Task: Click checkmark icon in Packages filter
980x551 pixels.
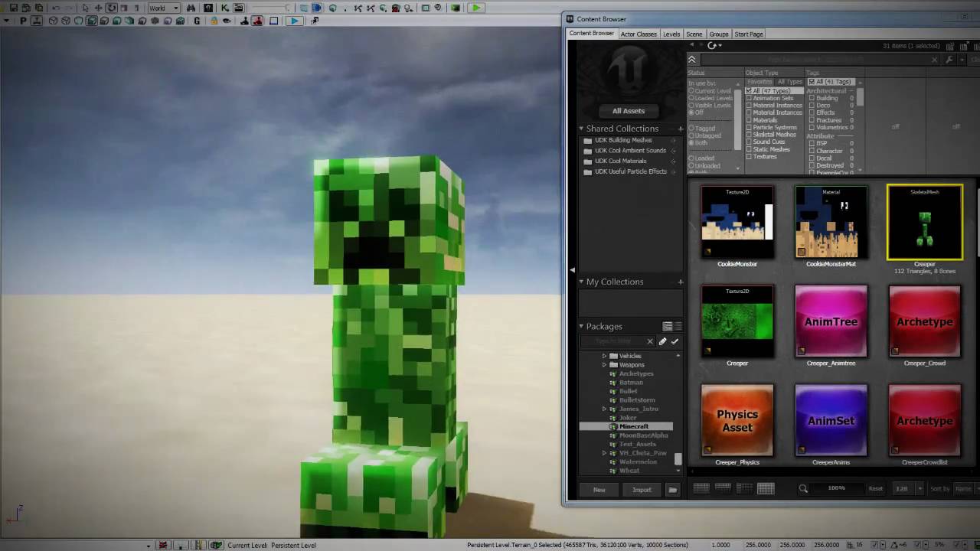Action: pos(675,341)
